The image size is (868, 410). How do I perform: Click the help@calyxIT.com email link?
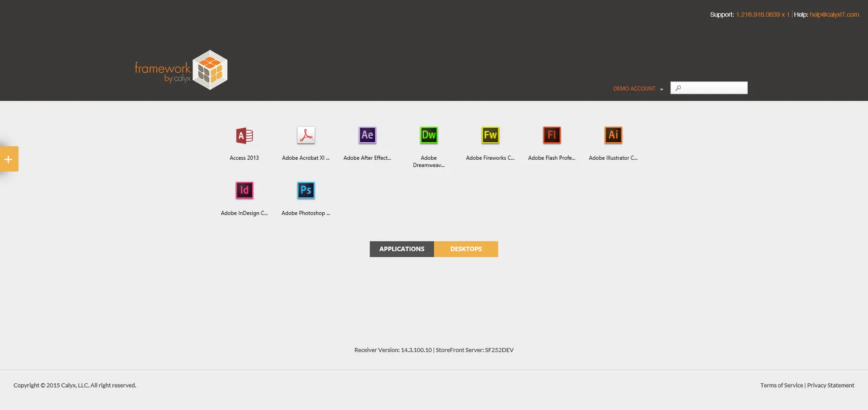pyautogui.click(x=834, y=15)
